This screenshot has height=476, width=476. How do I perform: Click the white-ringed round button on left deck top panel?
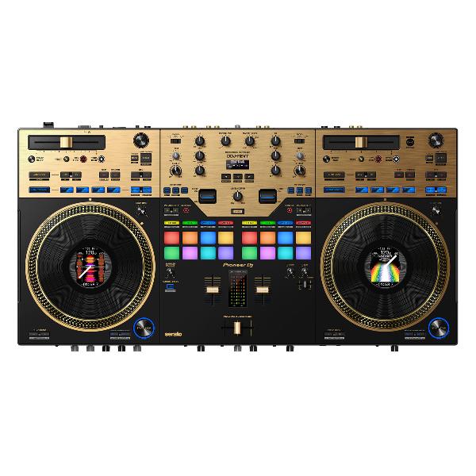pyautogui.click(x=102, y=159)
